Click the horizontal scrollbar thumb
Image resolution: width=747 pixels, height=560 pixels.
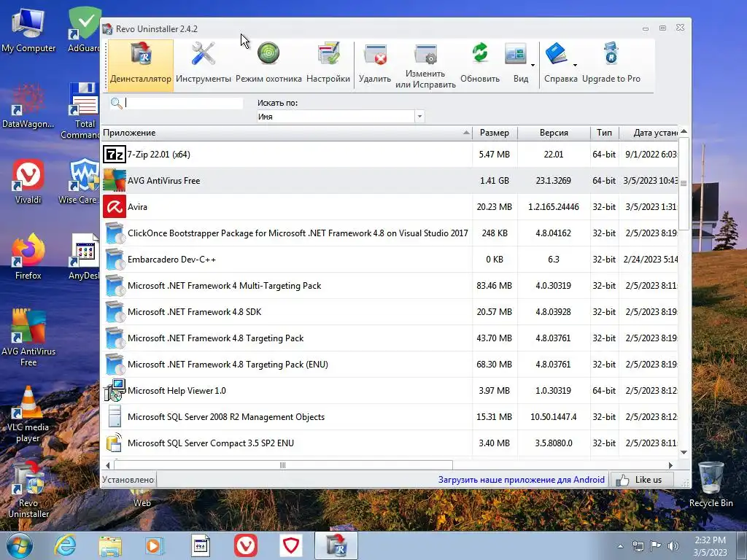click(x=283, y=465)
